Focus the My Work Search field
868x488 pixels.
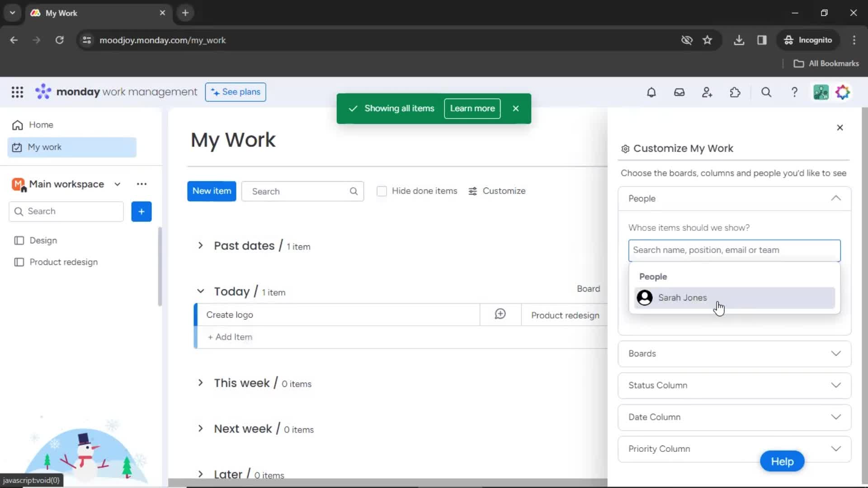coord(302,191)
